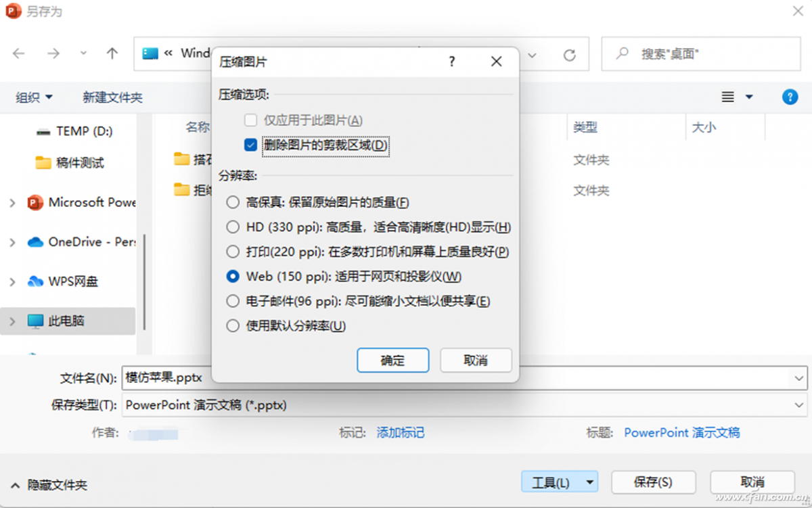Image resolution: width=812 pixels, height=508 pixels.
Task: Uncheck 删除图片的剪裁区域 checkbox
Action: click(250, 145)
